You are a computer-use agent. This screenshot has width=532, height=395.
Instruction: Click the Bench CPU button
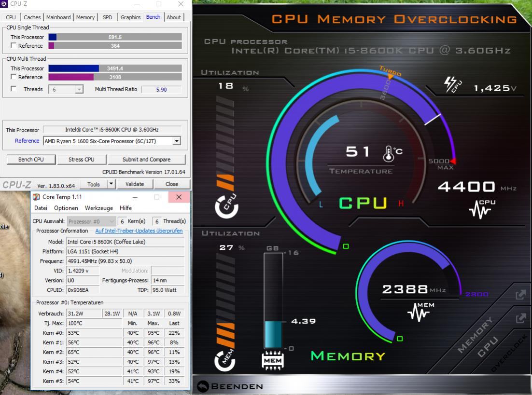coord(31,159)
